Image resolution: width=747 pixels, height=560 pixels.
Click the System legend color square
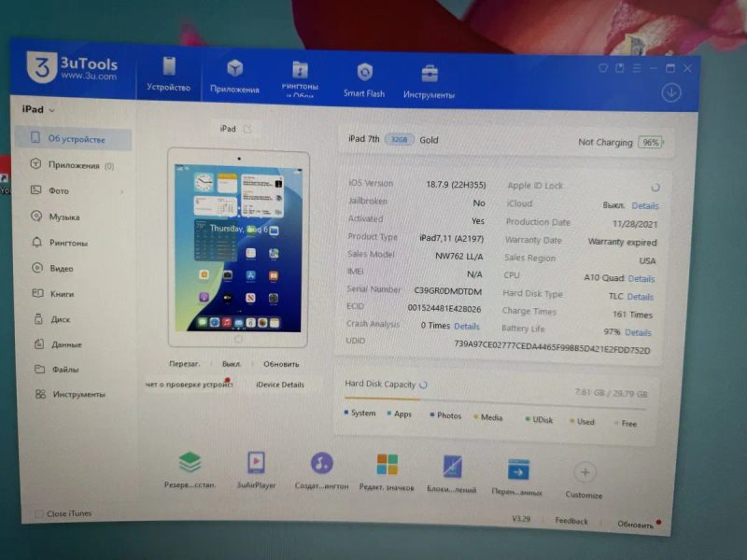[x=346, y=413]
